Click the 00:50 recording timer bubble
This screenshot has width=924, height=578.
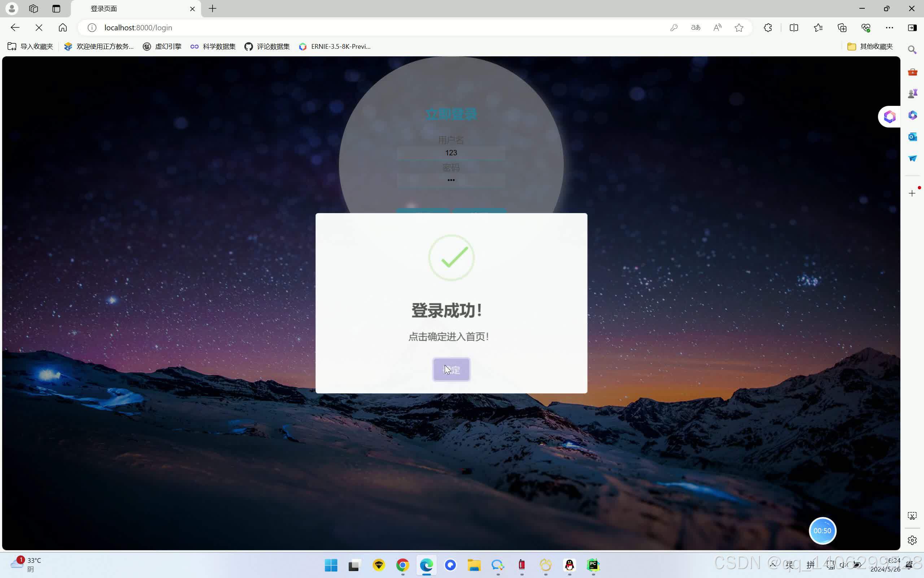[x=823, y=531]
